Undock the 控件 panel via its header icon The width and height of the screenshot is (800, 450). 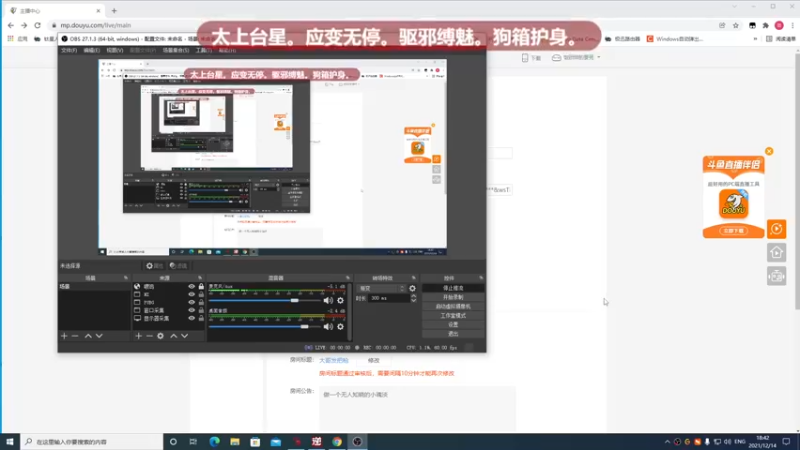[481, 278]
